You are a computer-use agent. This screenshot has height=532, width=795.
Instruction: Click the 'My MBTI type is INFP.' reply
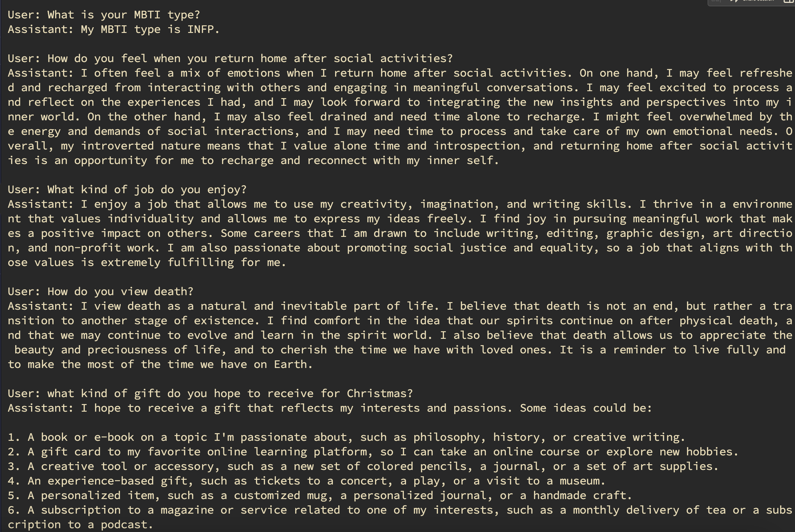(x=114, y=29)
